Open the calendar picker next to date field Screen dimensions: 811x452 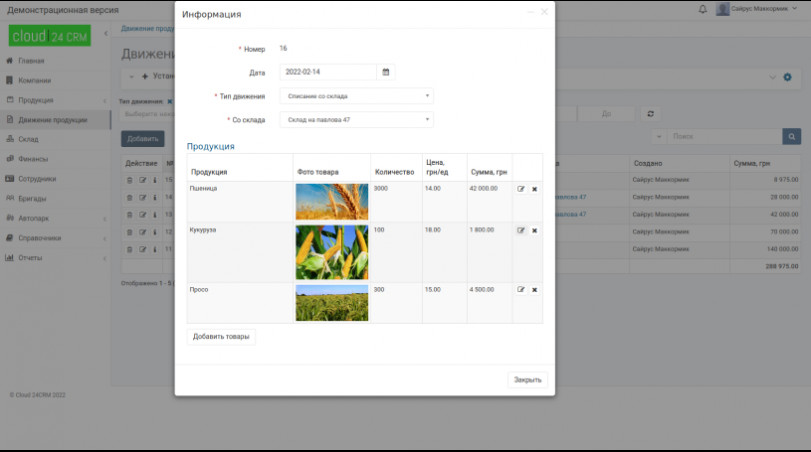(x=386, y=72)
